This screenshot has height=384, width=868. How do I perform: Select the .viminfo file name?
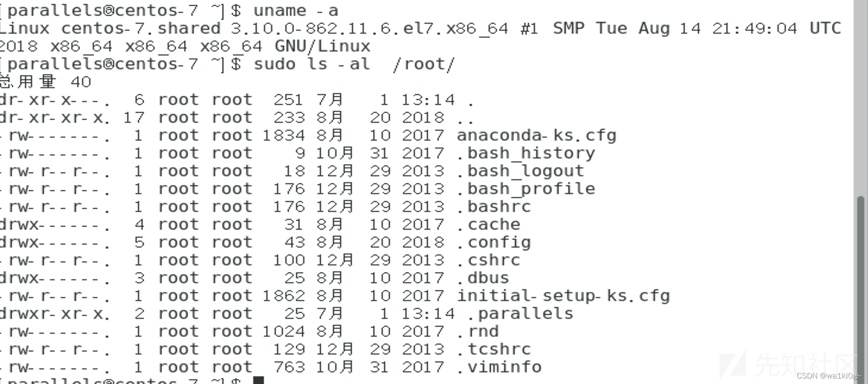point(499,367)
